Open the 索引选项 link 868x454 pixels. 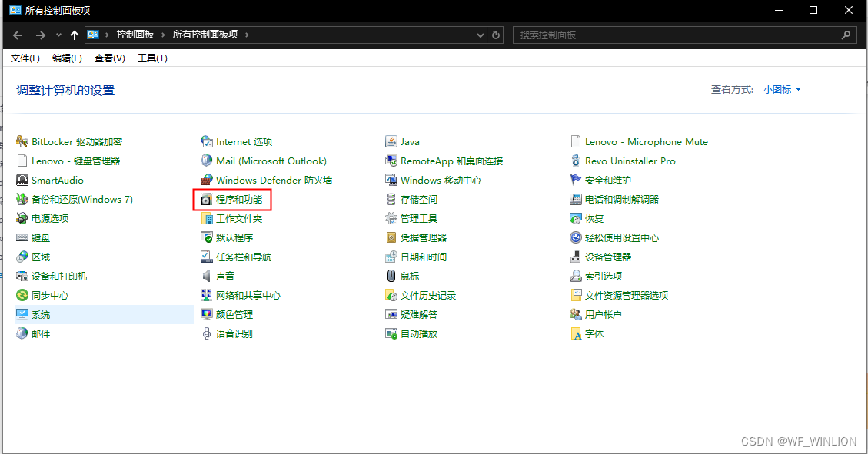coord(604,276)
